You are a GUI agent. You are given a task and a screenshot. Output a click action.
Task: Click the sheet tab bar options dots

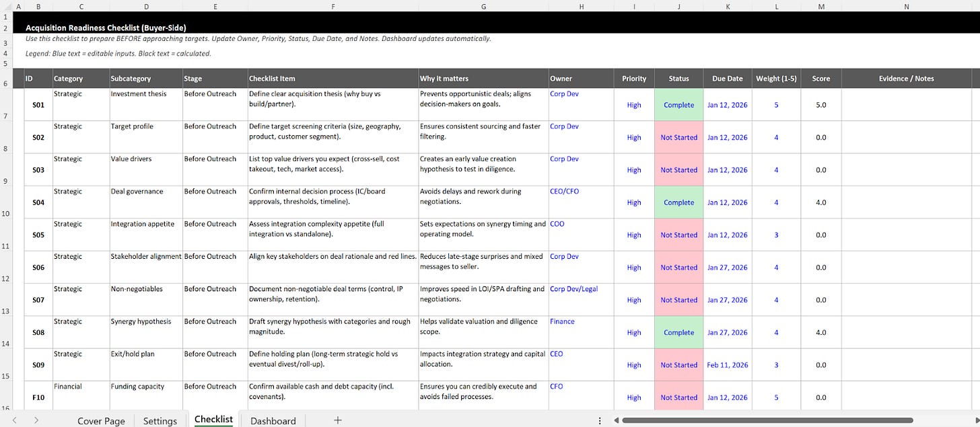tap(600, 420)
